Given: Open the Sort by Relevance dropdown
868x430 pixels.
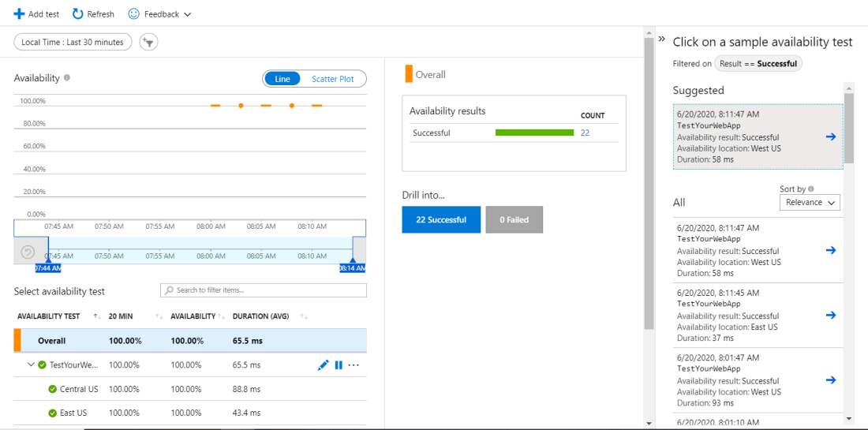Looking at the screenshot, I should [810, 203].
